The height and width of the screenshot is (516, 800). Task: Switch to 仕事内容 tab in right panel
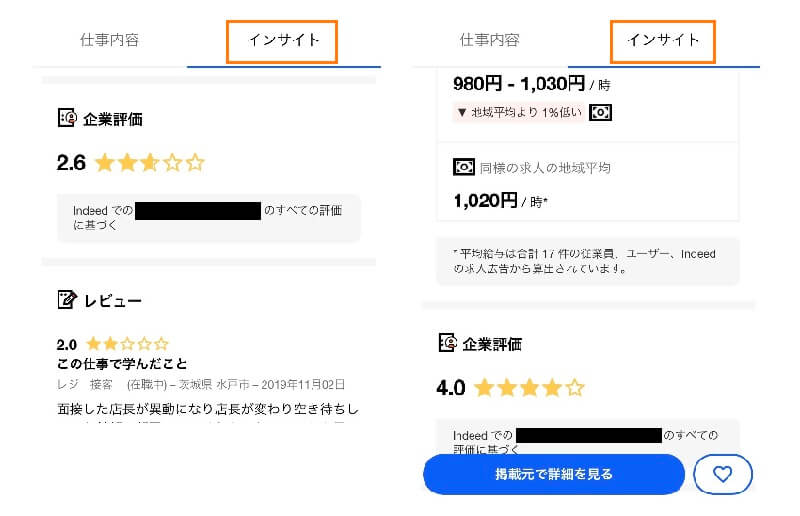489,40
